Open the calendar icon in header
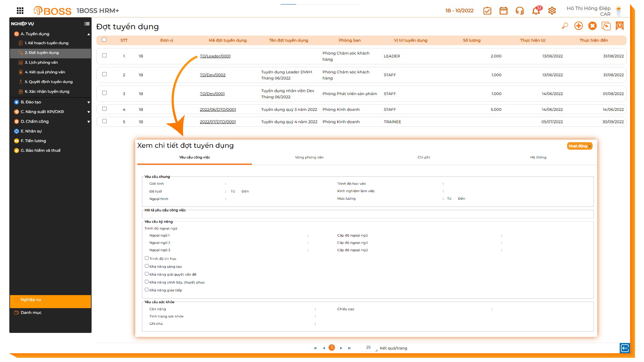This screenshot has width=644, height=362. 503,11
